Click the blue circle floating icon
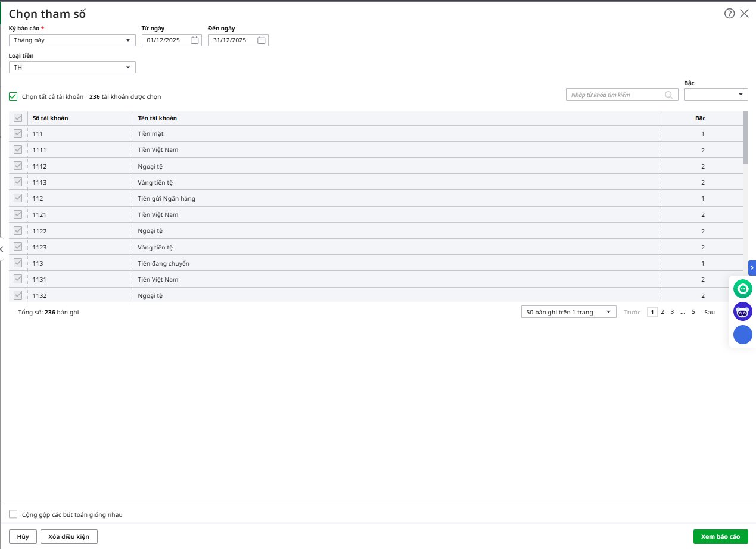The height and width of the screenshot is (549, 756). [x=742, y=335]
